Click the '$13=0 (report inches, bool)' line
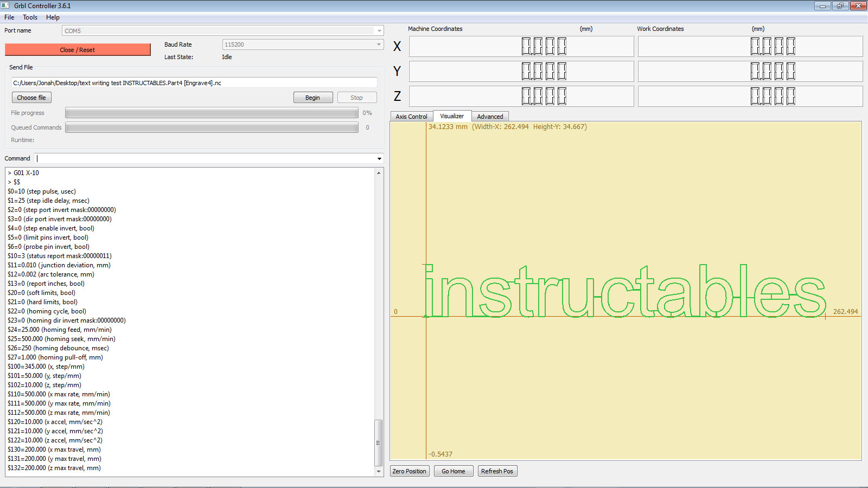 (x=46, y=284)
